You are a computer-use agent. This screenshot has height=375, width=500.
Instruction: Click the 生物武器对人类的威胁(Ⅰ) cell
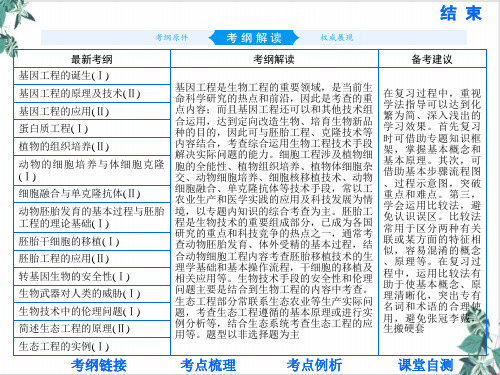click(x=92, y=294)
